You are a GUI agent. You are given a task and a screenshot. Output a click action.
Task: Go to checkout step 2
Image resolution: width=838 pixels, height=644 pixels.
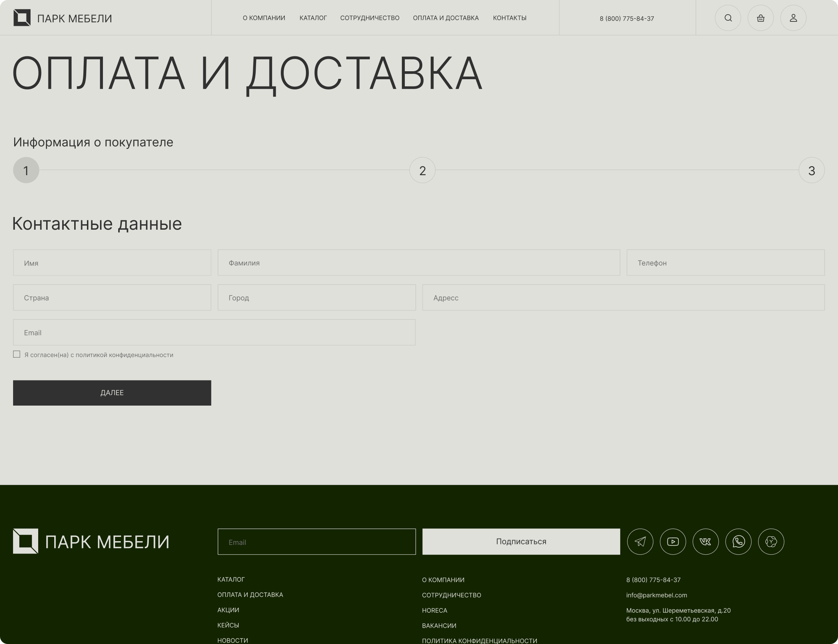(x=422, y=170)
